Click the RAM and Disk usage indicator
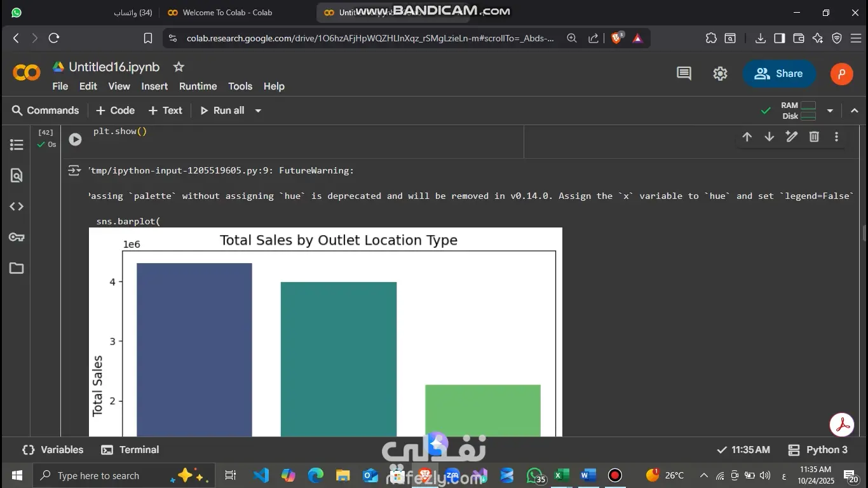868x488 pixels. point(798,111)
